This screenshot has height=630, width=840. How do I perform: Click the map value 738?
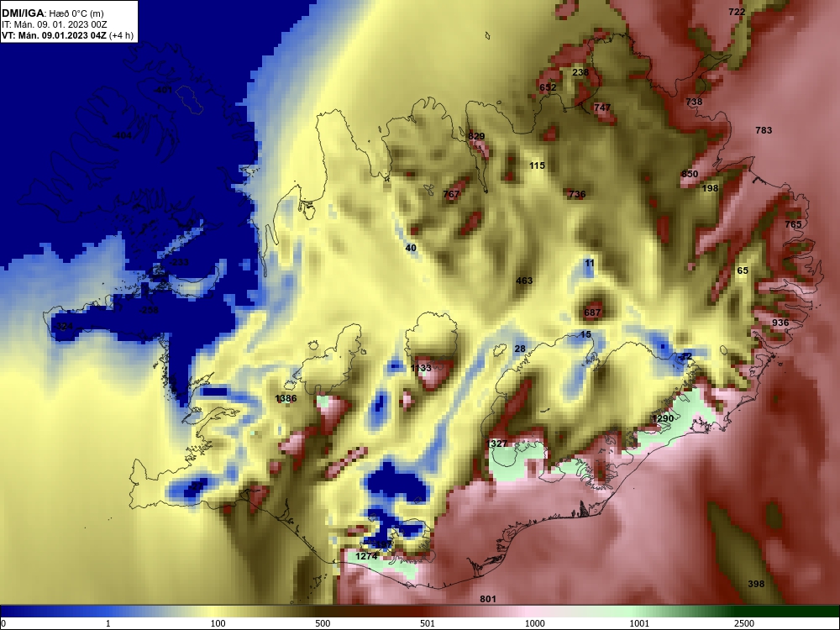pos(694,102)
